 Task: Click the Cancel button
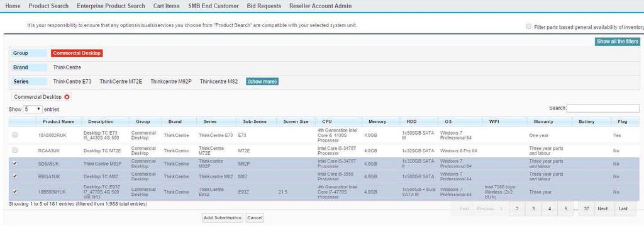click(x=255, y=217)
